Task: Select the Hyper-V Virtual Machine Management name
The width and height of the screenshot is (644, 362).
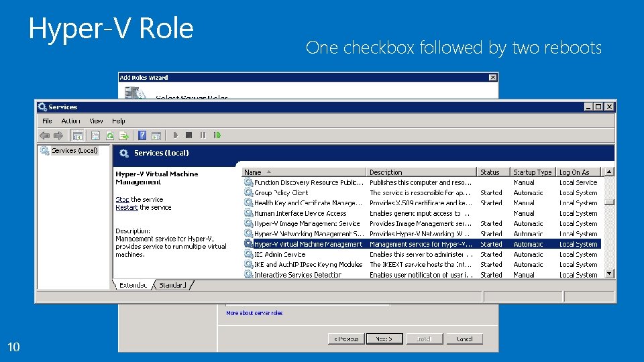Action: click(x=308, y=244)
